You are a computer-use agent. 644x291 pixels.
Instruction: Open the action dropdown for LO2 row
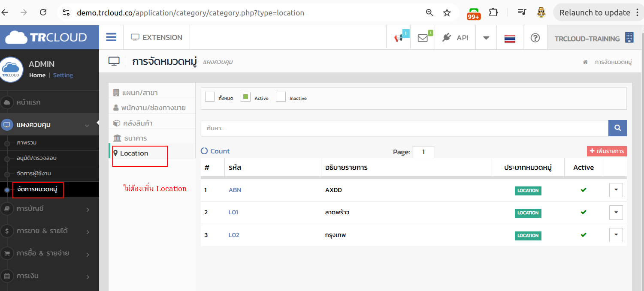[616, 235]
